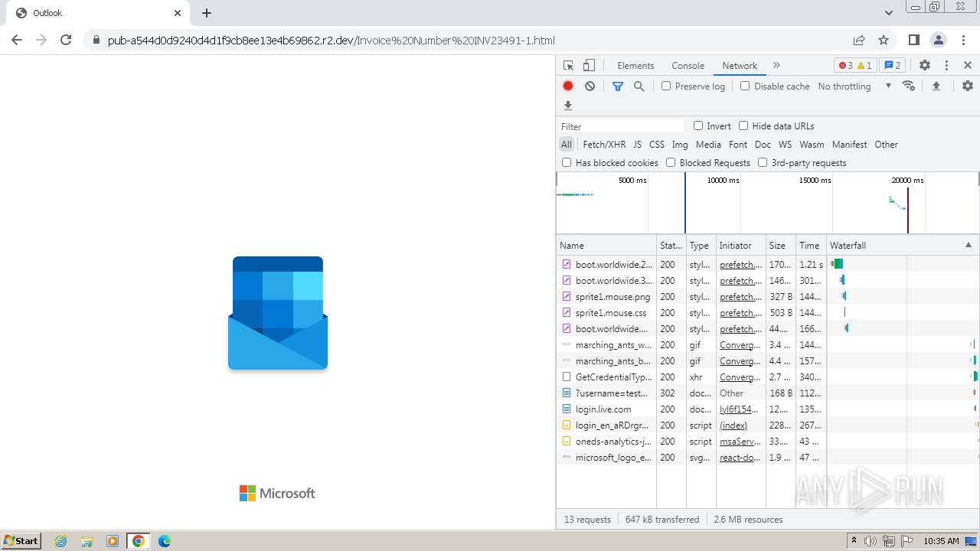Show hidden system tray icons
The height and width of the screenshot is (551, 980).
click(x=854, y=541)
